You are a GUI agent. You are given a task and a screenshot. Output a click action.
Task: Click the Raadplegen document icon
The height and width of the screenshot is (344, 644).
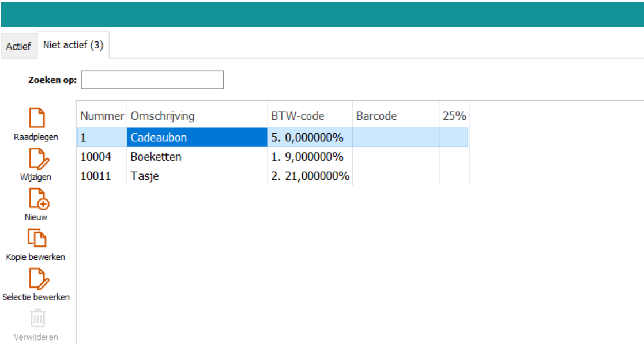click(x=36, y=119)
